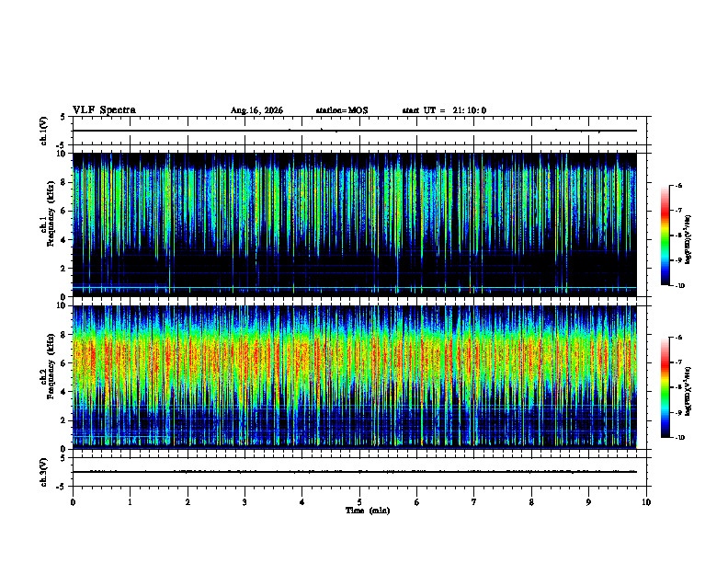Screen dimensions: 728x563
Task: Select the "Aug.16, 2026" date text
Action: point(256,110)
